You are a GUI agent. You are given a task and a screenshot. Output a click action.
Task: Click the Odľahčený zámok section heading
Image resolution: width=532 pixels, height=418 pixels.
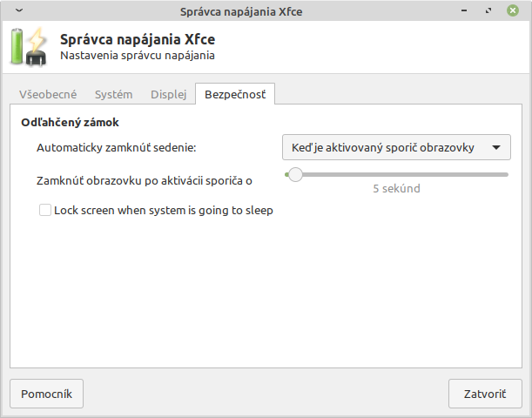tap(70, 123)
